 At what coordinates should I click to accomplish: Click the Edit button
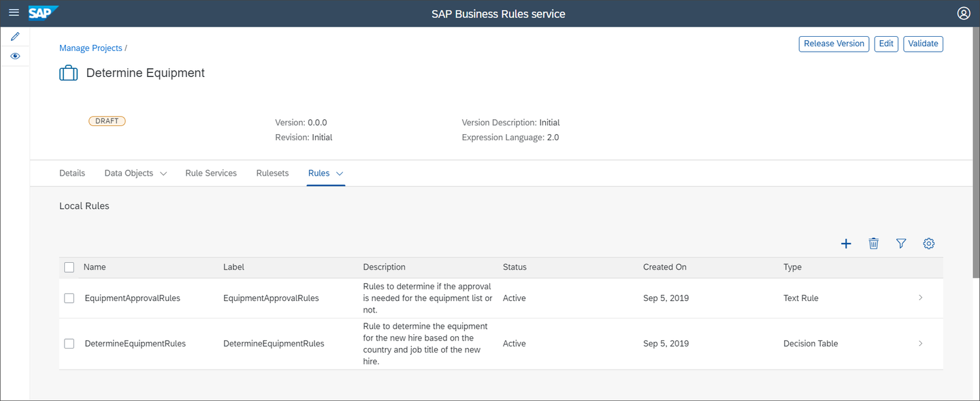click(x=886, y=44)
